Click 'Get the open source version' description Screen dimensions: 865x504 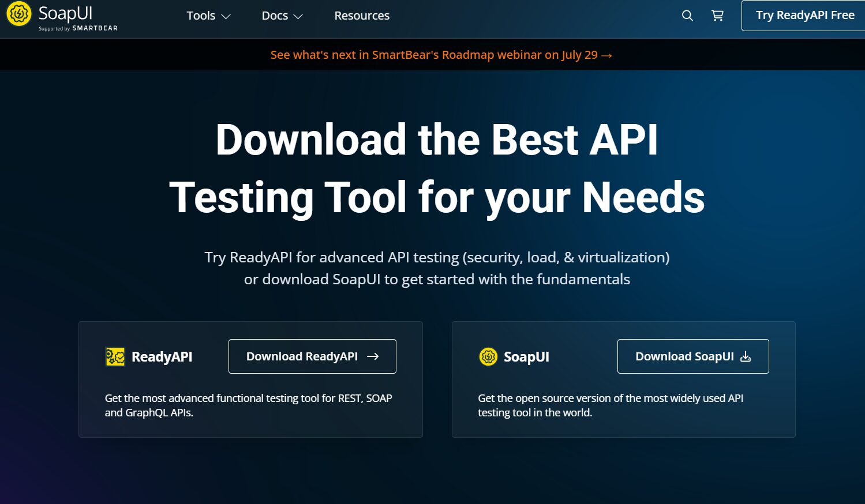(x=611, y=405)
